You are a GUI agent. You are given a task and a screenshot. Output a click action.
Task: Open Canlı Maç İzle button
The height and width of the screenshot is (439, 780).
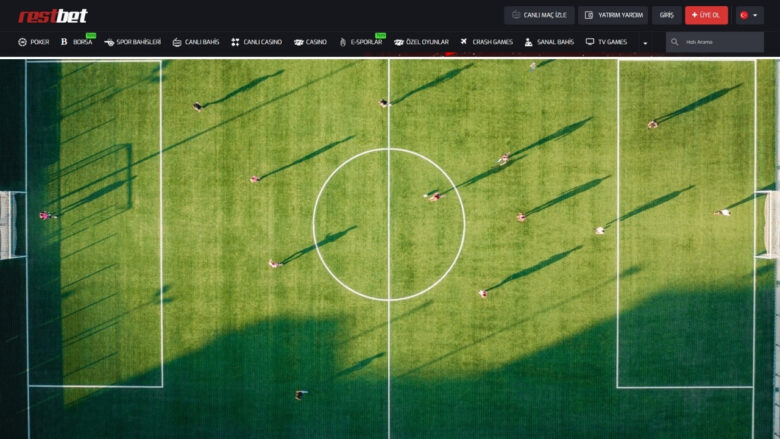[x=540, y=15]
